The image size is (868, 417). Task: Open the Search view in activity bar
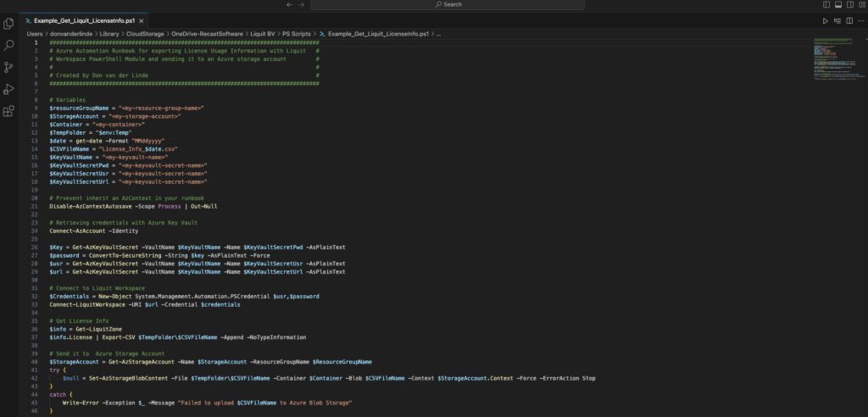9,46
